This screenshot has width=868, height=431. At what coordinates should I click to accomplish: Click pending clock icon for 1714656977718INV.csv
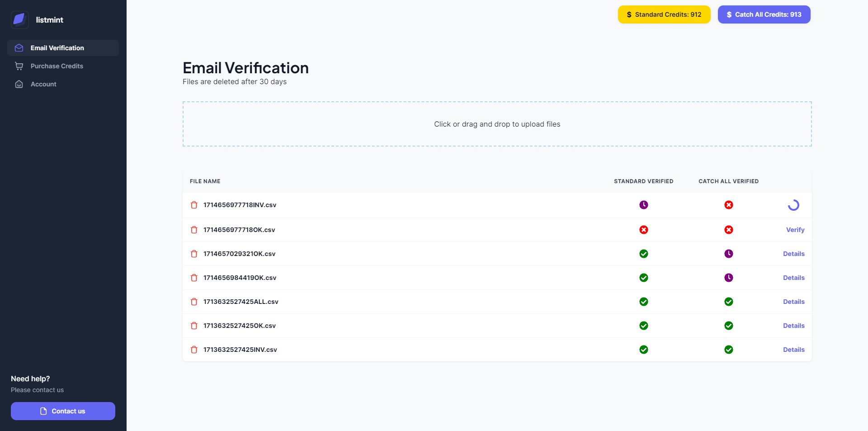643,205
